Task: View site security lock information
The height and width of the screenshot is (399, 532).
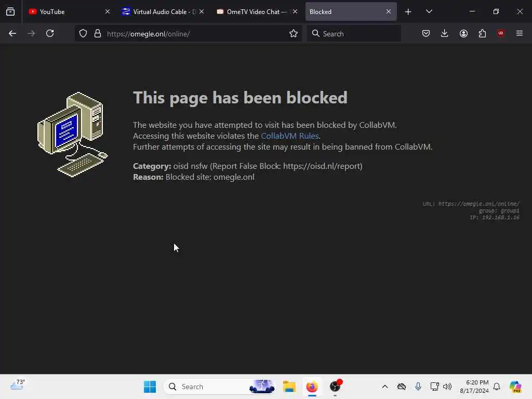Action: (x=98, y=33)
